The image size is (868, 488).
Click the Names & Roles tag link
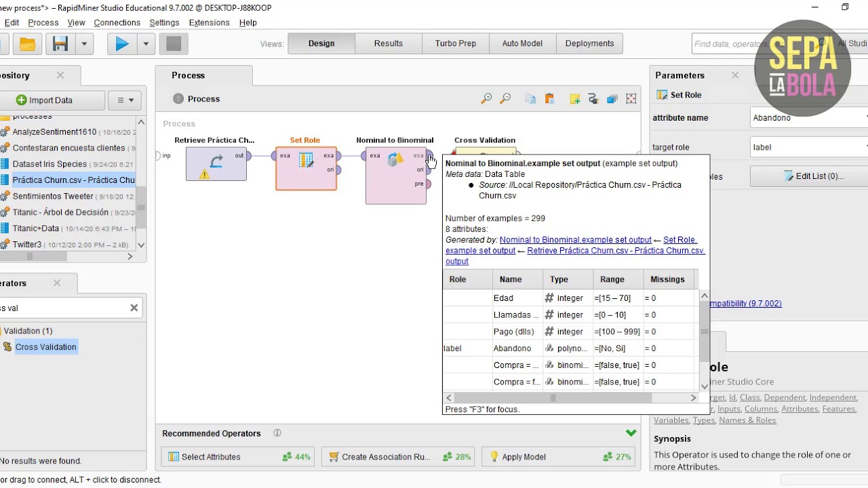click(x=747, y=420)
